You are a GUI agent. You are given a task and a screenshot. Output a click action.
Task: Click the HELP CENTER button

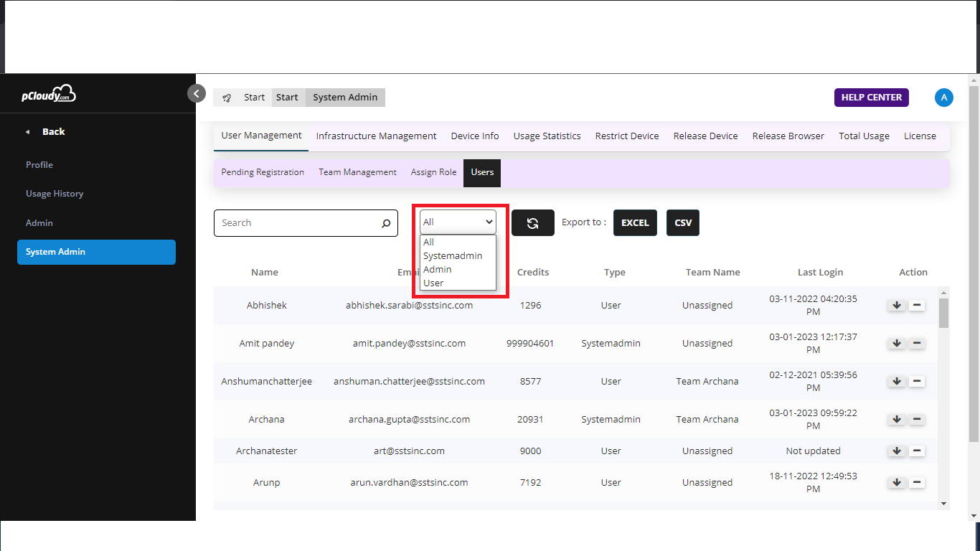871,98
